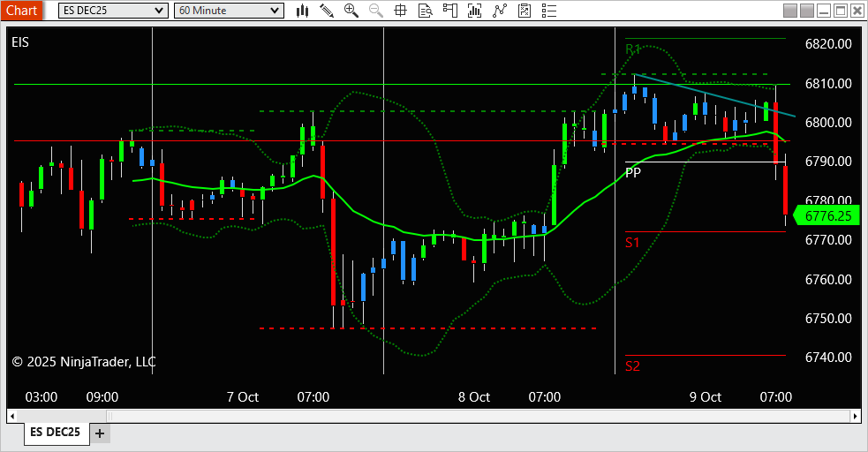The height and width of the screenshot is (452, 868).
Task: Open the ES DEC25 instrument dropdown
Action: click(113, 11)
